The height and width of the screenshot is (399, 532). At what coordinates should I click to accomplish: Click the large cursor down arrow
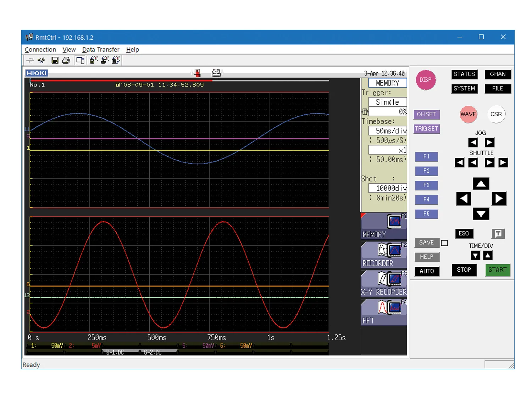tap(481, 214)
